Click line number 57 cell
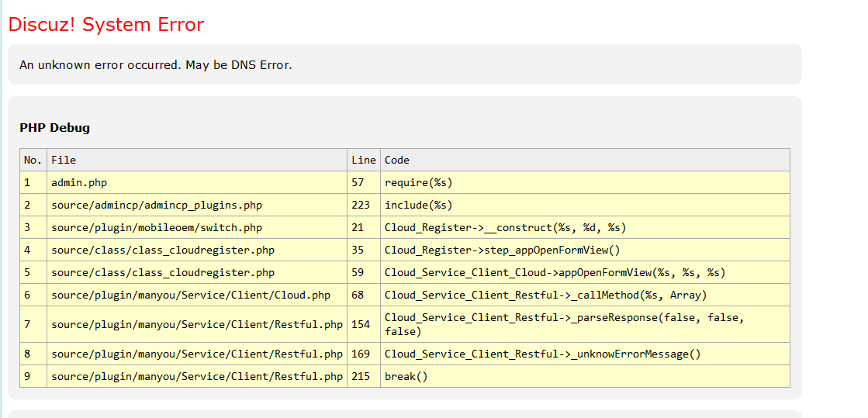Screen dimensions: 868x418 point(364,183)
